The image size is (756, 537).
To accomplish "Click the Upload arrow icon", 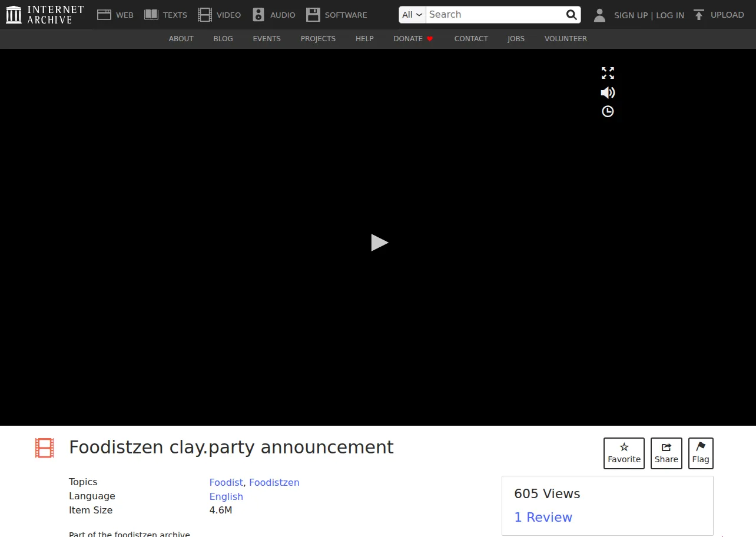I will coord(699,15).
